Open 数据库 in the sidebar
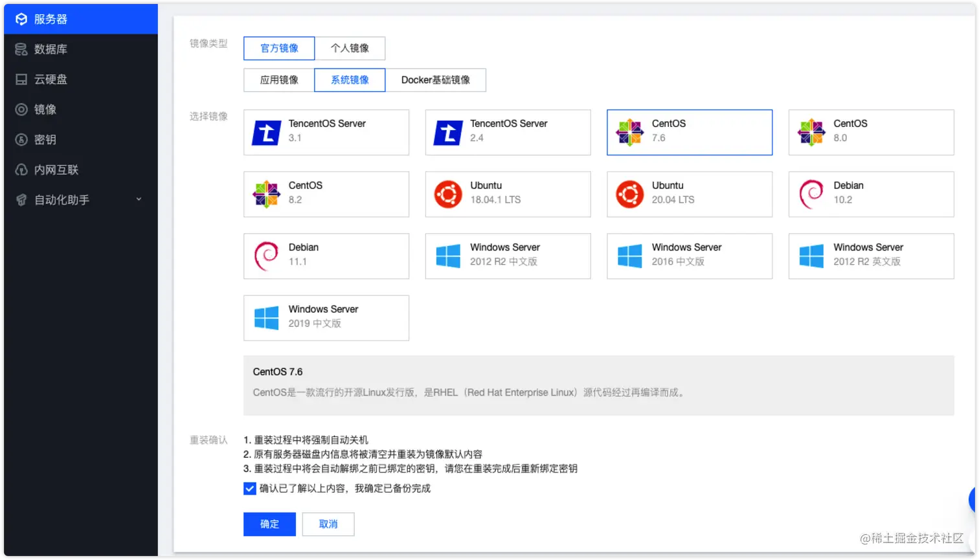This screenshot has height=560, width=979. point(80,49)
